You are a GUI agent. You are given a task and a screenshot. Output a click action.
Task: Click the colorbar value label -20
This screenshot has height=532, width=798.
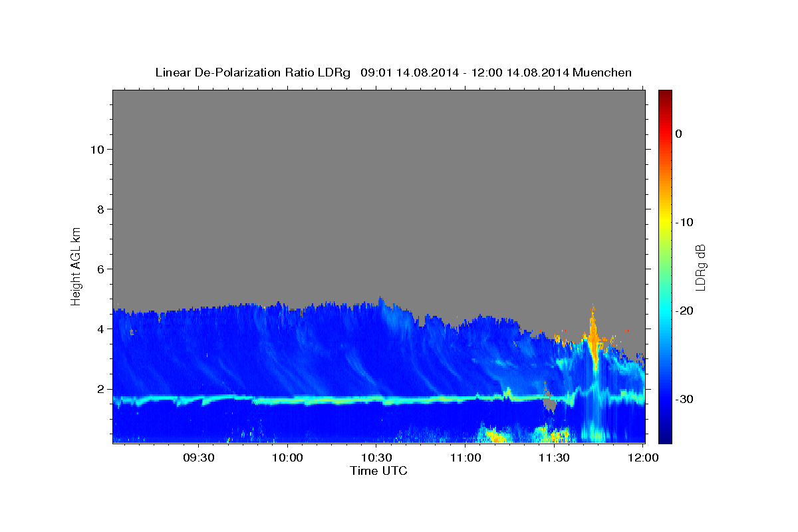[x=685, y=311]
